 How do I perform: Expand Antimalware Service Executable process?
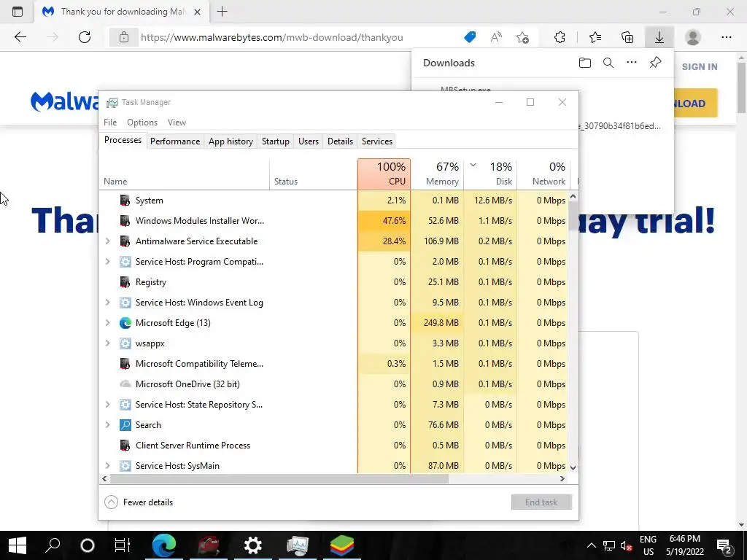(x=108, y=241)
